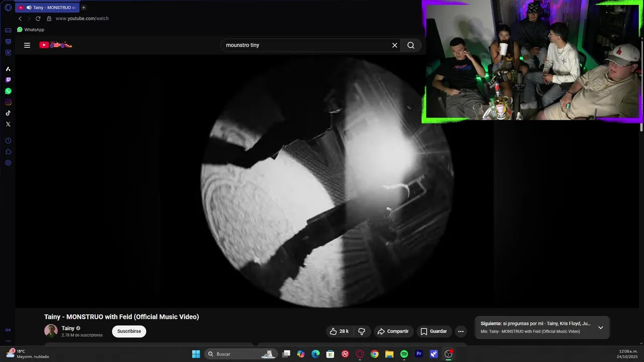
Task: Open the WhatsApp bookmark
Action: pyautogui.click(x=31, y=30)
